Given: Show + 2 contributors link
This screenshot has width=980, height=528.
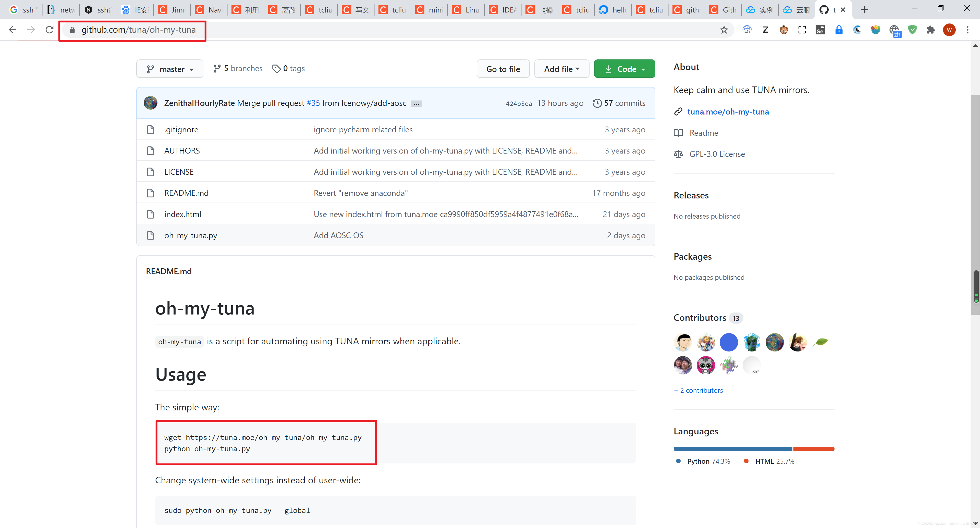Looking at the screenshot, I should [698, 391].
